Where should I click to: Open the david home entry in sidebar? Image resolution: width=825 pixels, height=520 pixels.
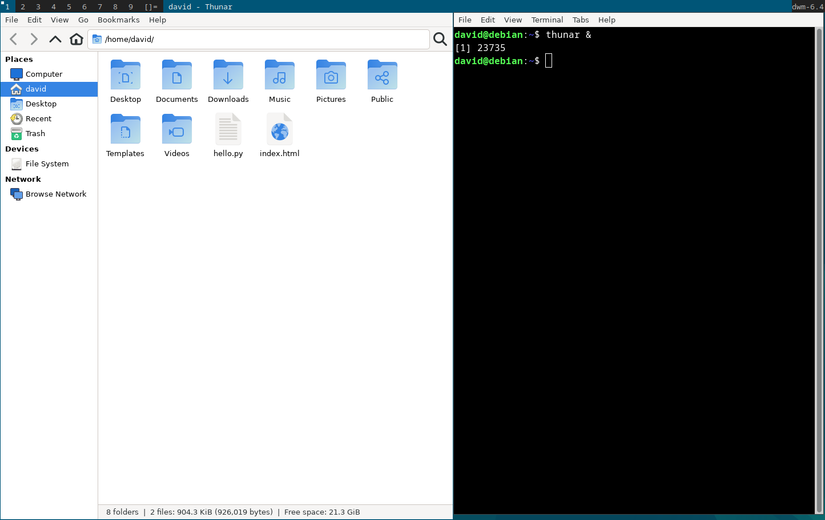click(48, 89)
